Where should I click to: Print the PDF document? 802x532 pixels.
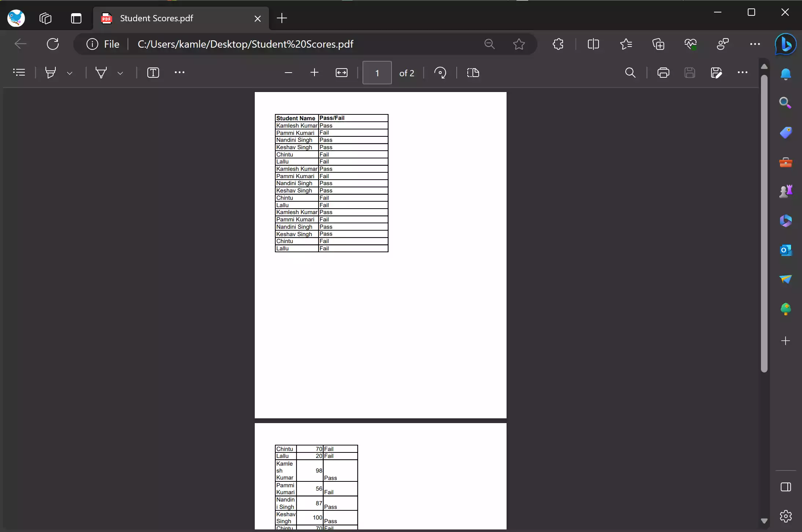tap(663, 73)
